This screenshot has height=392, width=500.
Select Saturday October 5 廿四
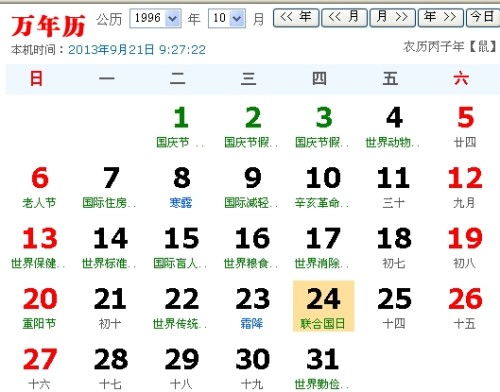click(x=465, y=127)
